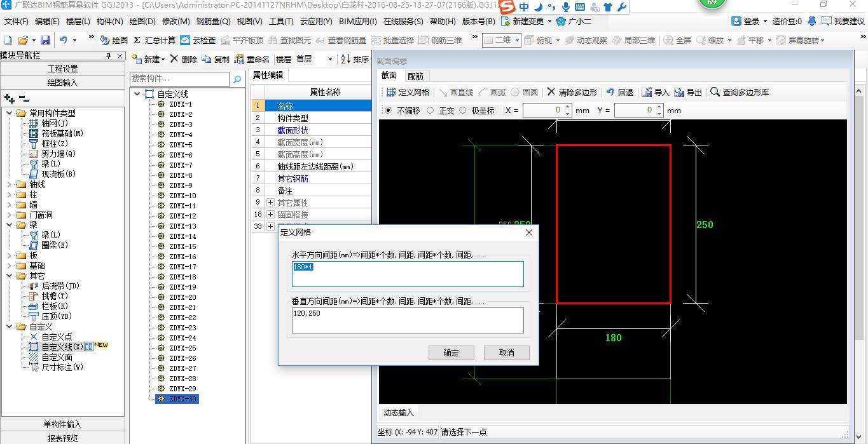This screenshot has width=868, height=444.
Task: Click the 回退 step back tool
Action: [x=619, y=92]
